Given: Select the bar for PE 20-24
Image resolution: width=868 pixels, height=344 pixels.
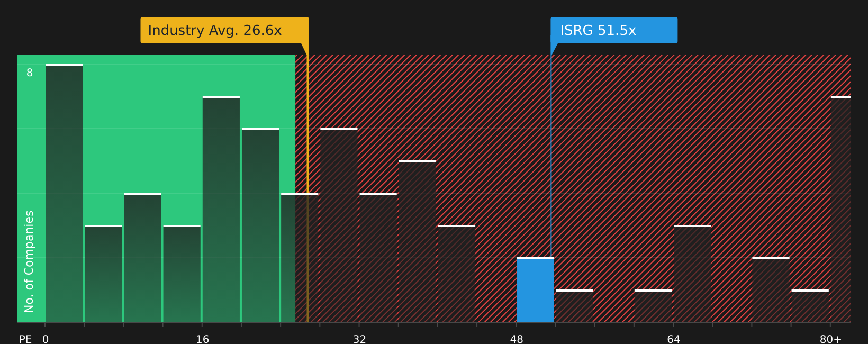Looking at the screenshot, I should coord(260,225).
